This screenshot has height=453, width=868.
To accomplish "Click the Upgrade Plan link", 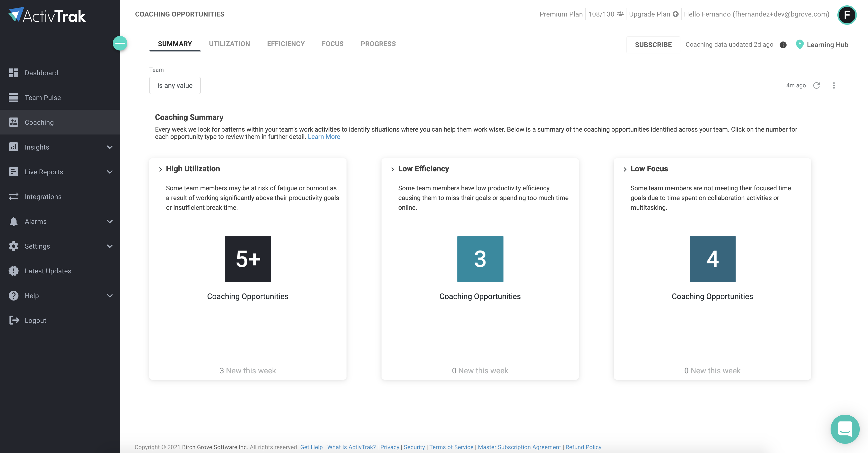I will pyautogui.click(x=649, y=14).
